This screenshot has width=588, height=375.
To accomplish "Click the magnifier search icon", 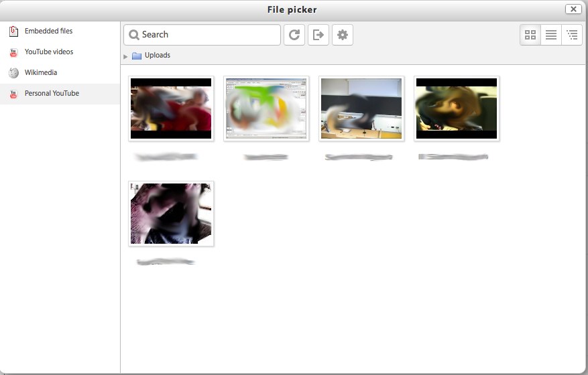I will click(134, 35).
